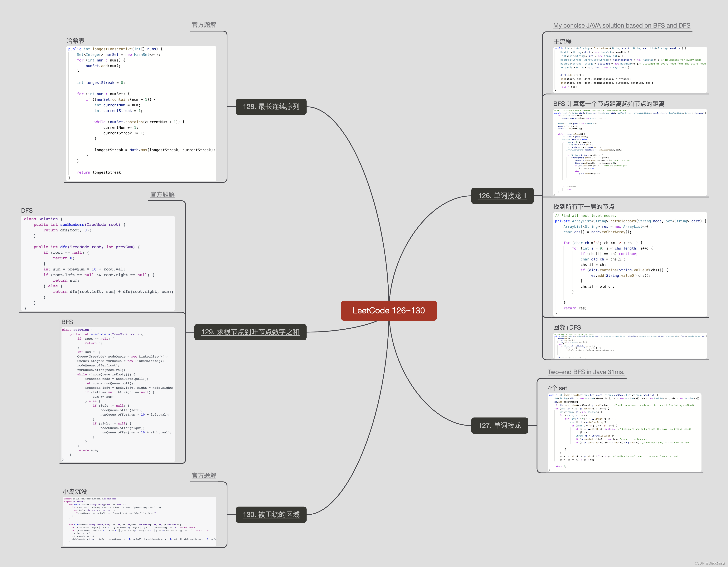The image size is (728, 567).
Task: Click the getNeighbors code image
Action: point(630,264)
